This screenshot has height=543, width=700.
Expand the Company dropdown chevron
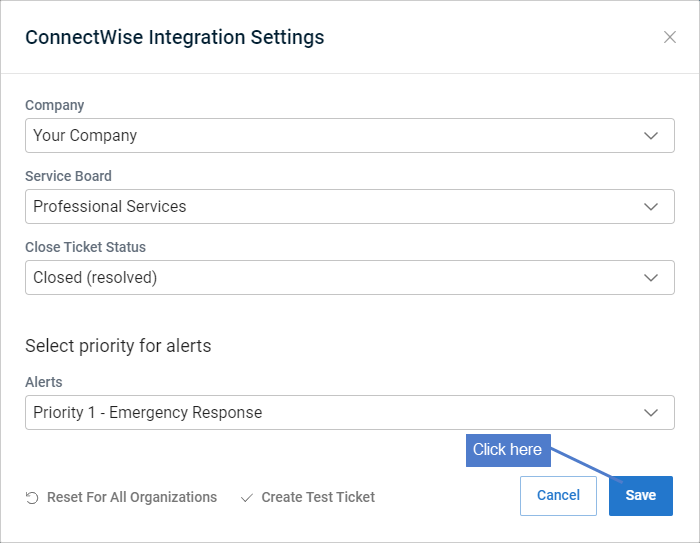pos(651,136)
